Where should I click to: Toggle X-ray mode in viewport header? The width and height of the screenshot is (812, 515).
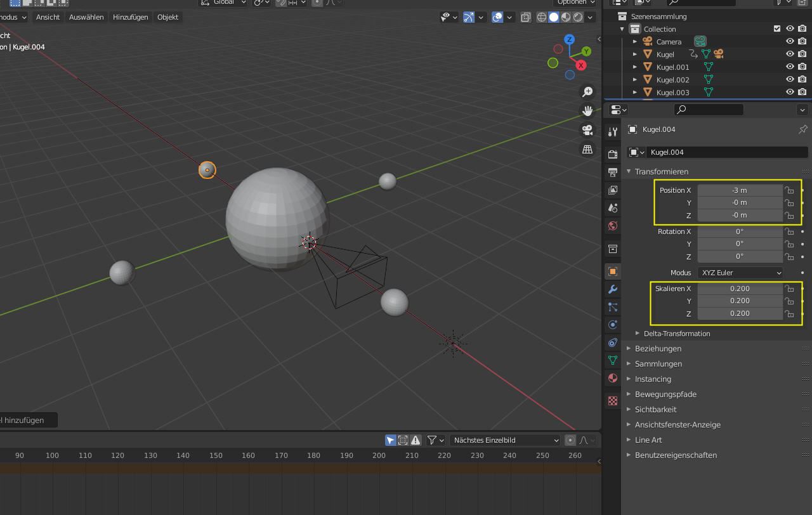pyautogui.click(x=526, y=17)
